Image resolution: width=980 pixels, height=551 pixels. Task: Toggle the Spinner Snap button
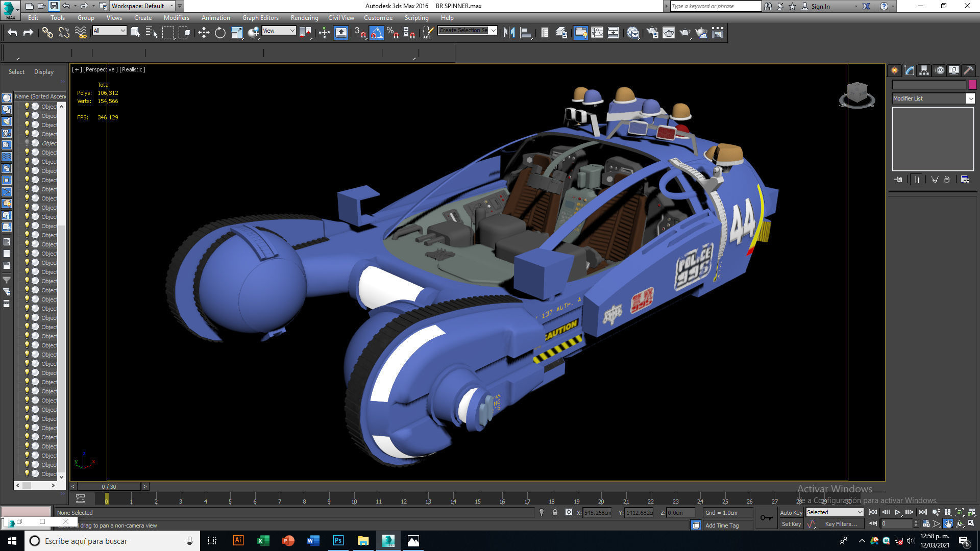[x=409, y=33]
